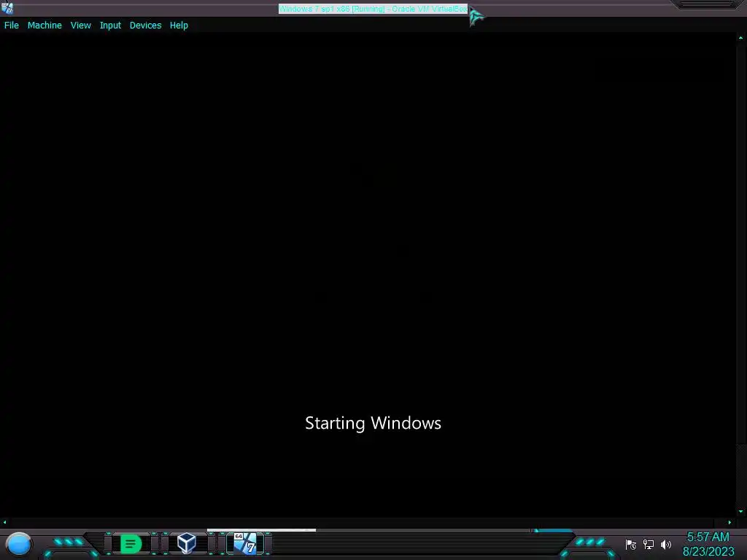Click the window title text 'Windows 7 sp1 x86 [Running]'
747x560 pixels.
coord(332,9)
